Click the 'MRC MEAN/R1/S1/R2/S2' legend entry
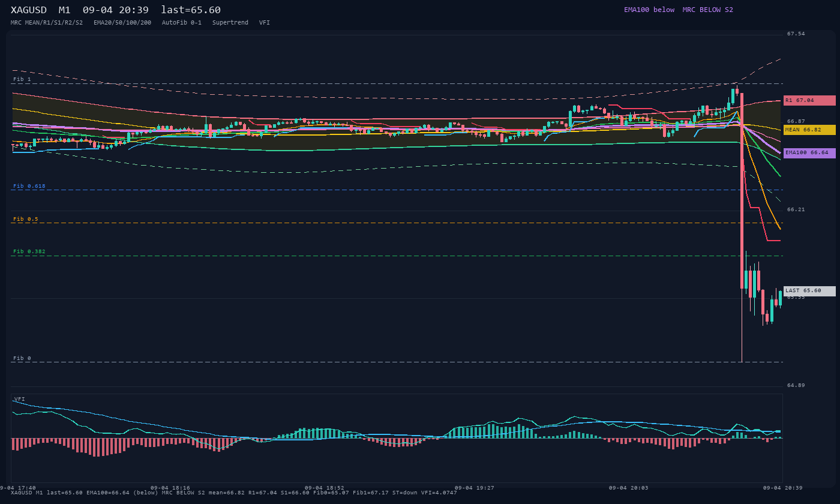The width and height of the screenshot is (840, 504). point(47,23)
